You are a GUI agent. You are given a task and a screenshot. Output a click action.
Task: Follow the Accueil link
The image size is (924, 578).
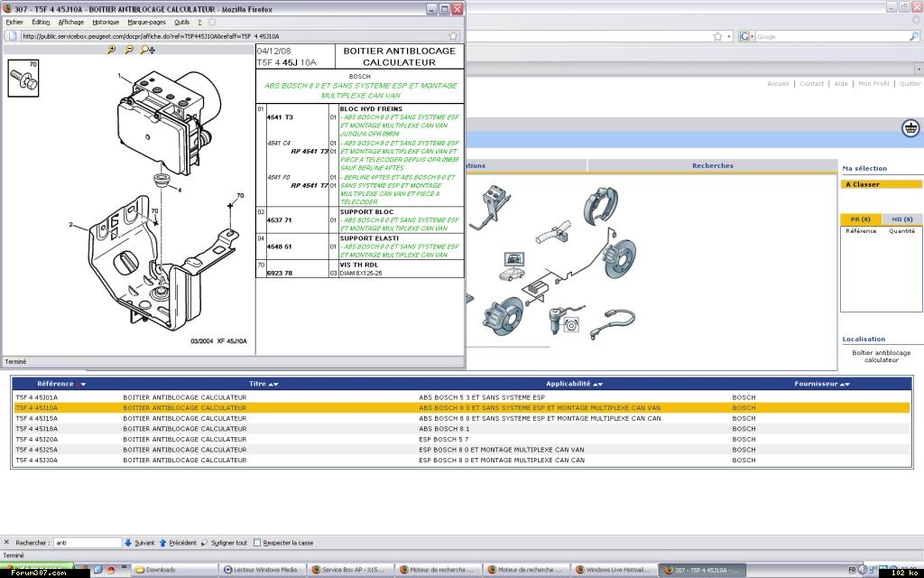click(x=778, y=84)
